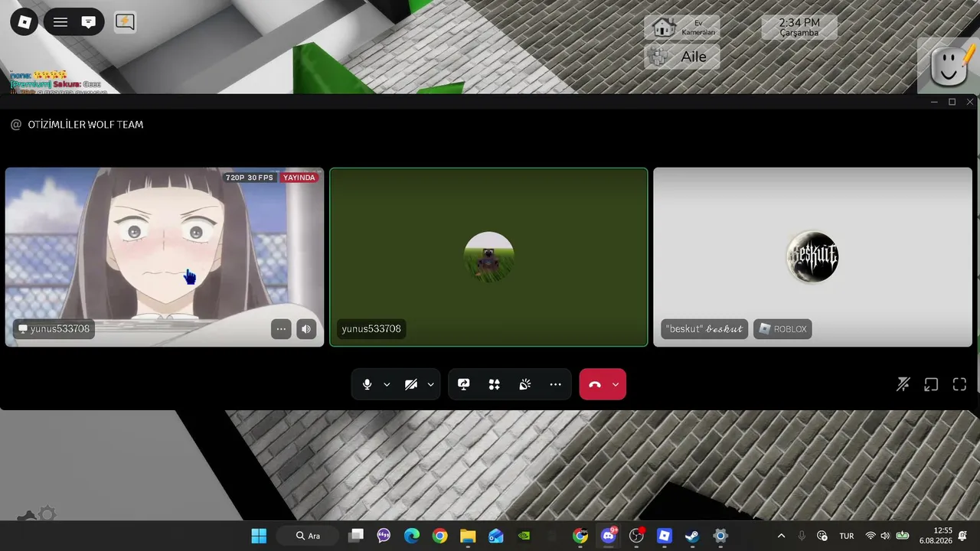Open Task View from taskbar
The height and width of the screenshot is (551, 980).
[356, 536]
